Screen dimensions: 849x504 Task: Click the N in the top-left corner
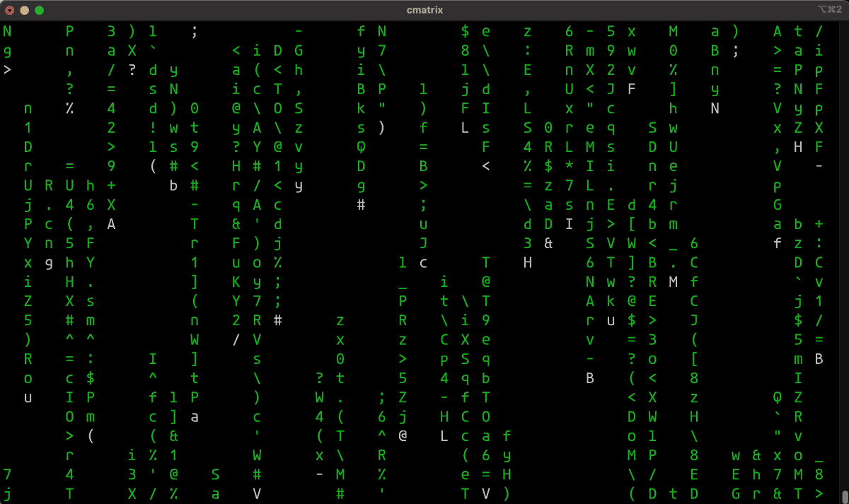coord(7,31)
